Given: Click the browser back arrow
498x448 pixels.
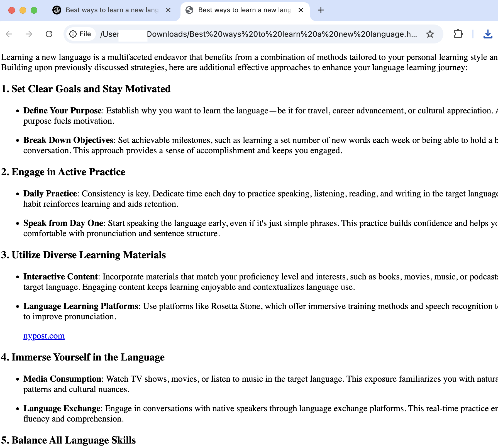Looking at the screenshot, I should (x=9, y=34).
